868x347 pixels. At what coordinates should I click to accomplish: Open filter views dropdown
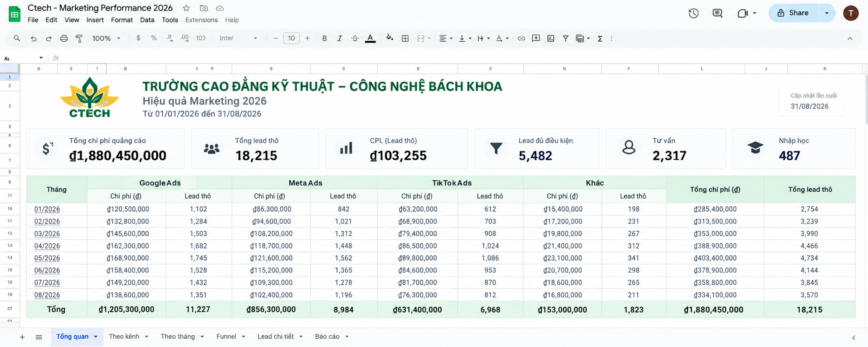[583, 39]
